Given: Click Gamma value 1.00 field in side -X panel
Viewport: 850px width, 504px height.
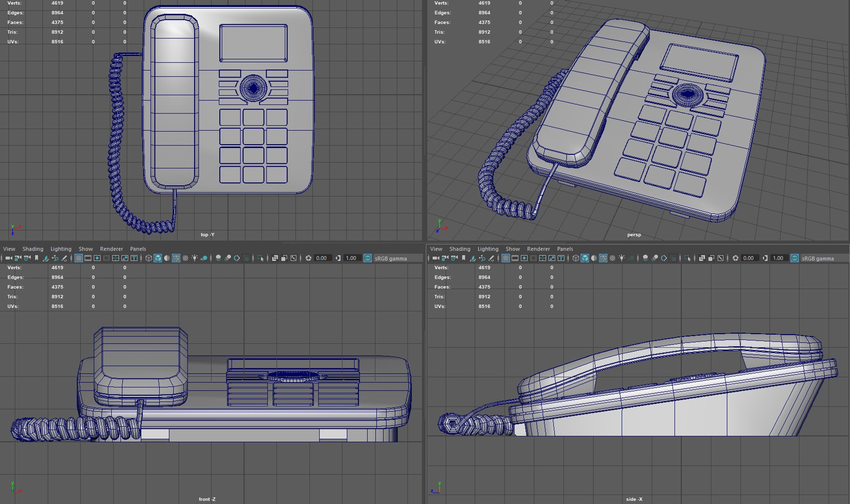Looking at the screenshot, I should pos(780,258).
